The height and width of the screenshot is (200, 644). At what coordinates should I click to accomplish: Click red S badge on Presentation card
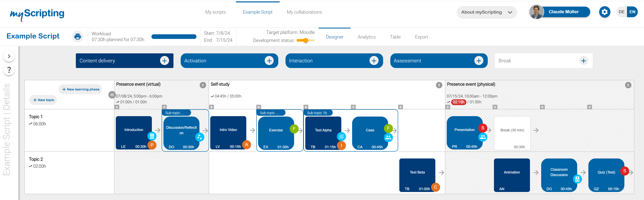click(483, 128)
